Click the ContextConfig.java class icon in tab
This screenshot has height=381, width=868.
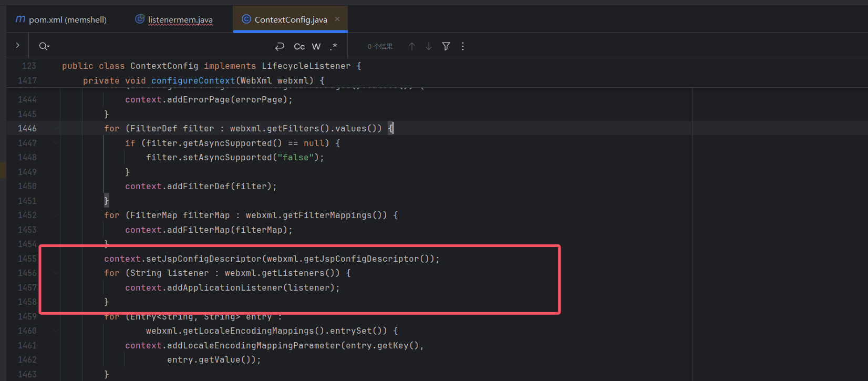point(246,19)
